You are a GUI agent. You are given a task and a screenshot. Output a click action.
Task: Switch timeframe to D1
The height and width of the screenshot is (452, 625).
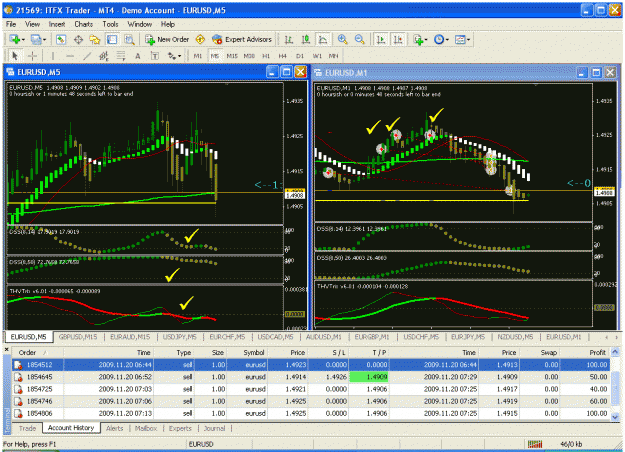(x=300, y=56)
